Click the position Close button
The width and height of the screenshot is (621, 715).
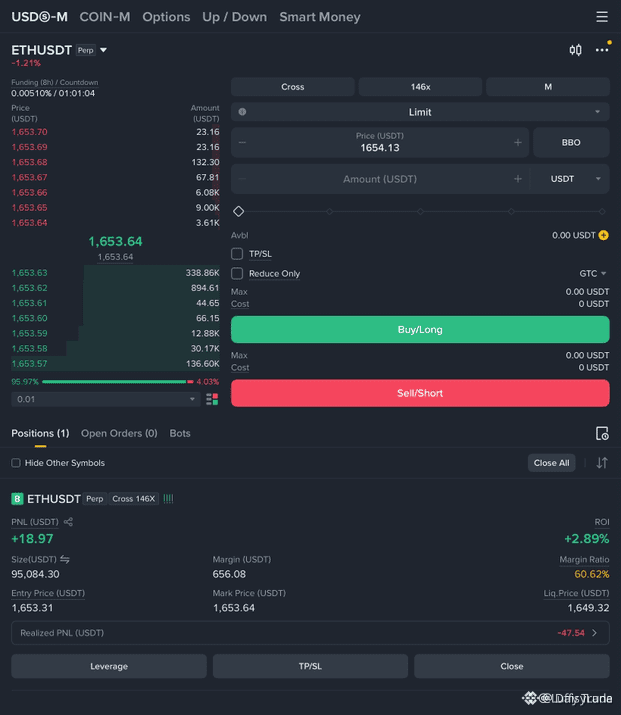tap(512, 666)
